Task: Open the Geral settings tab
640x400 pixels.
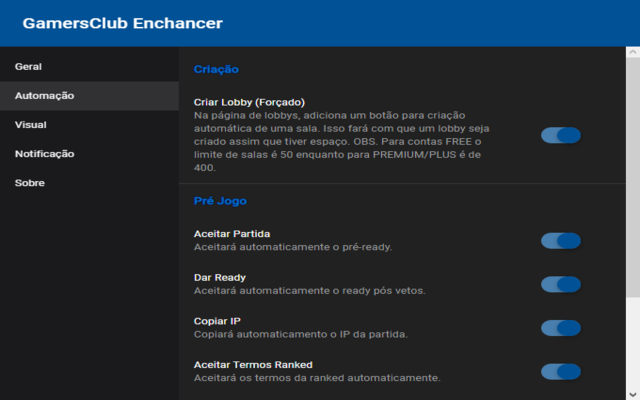Action: point(89,67)
